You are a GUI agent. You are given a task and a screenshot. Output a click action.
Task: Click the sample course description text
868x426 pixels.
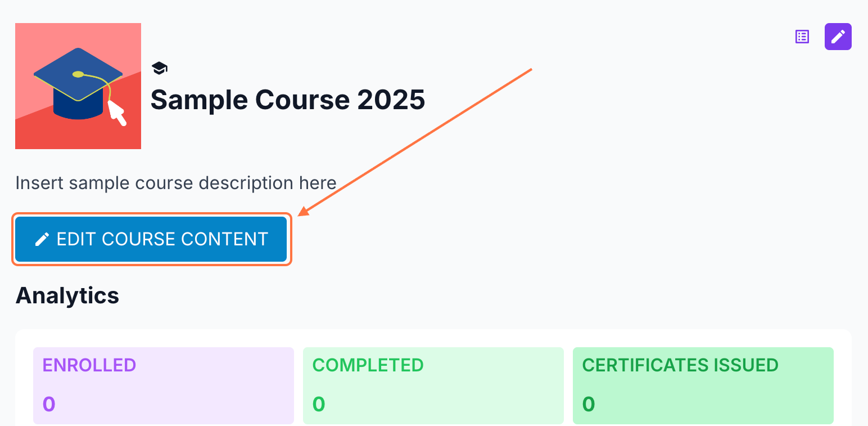pos(175,183)
